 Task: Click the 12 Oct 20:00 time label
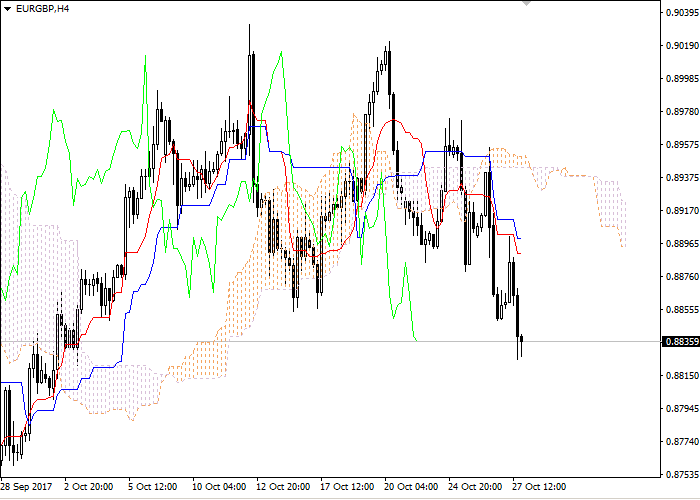pyautogui.click(x=283, y=487)
